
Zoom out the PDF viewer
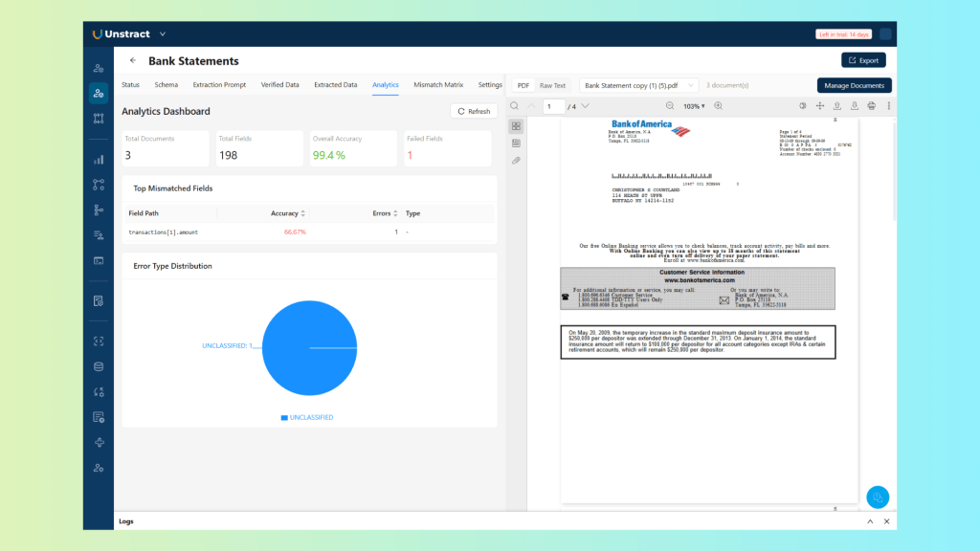point(670,106)
